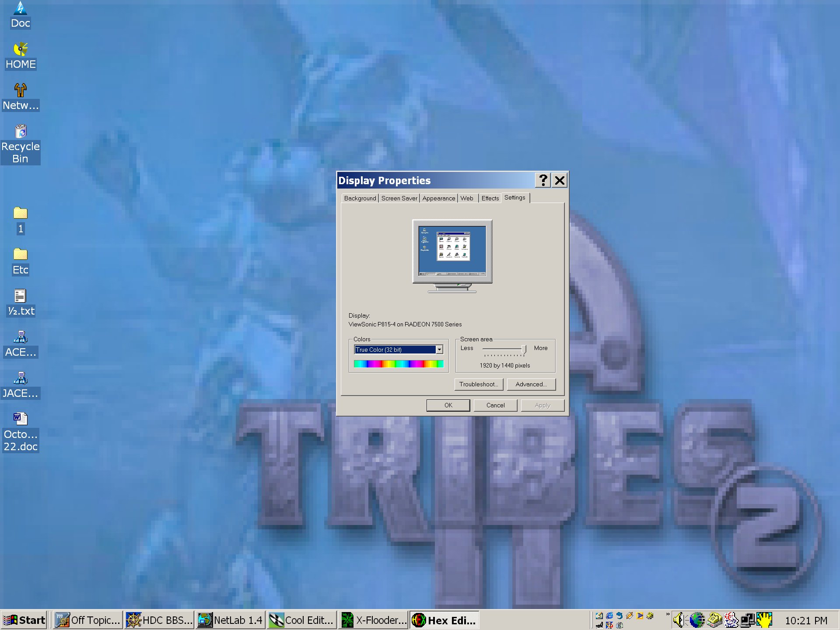Image resolution: width=840 pixels, height=630 pixels.
Task: Click the Show Desktop quick launch icon
Action: click(x=599, y=616)
